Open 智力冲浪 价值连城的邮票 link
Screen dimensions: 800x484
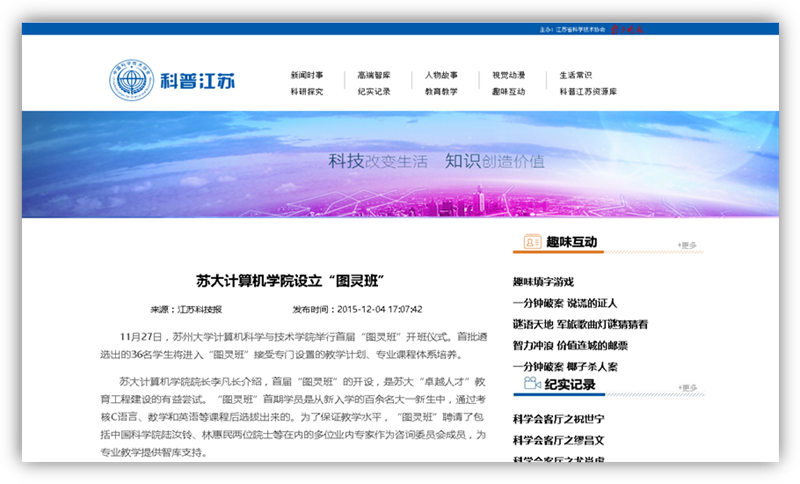tap(570, 345)
